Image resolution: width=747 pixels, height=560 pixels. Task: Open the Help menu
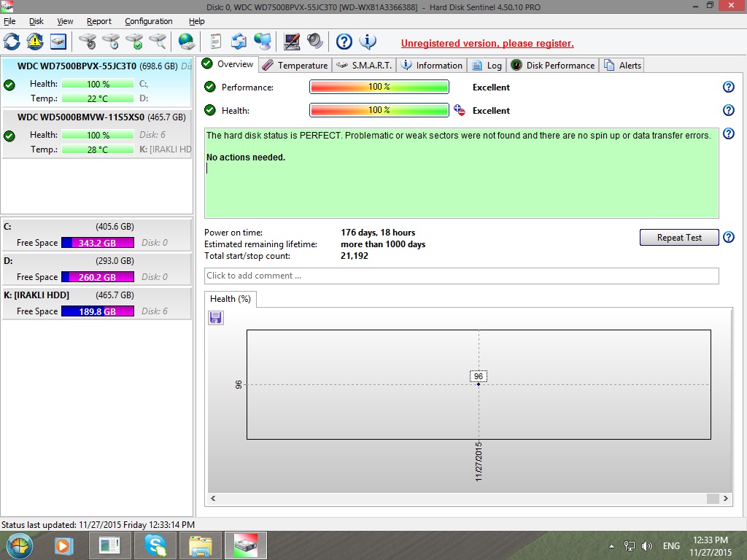pyautogui.click(x=196, y=21)
